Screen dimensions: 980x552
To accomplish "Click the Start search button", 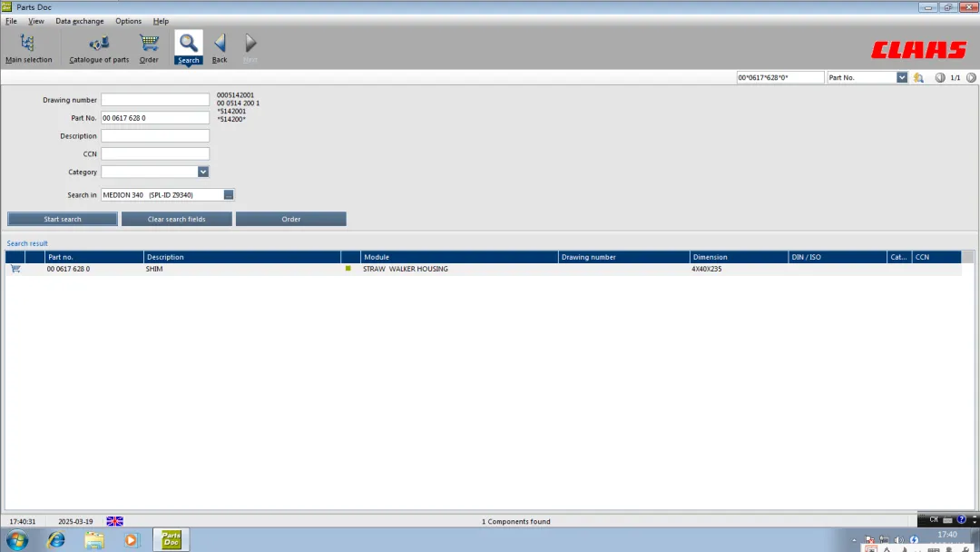I will click(x=63, y=219).
